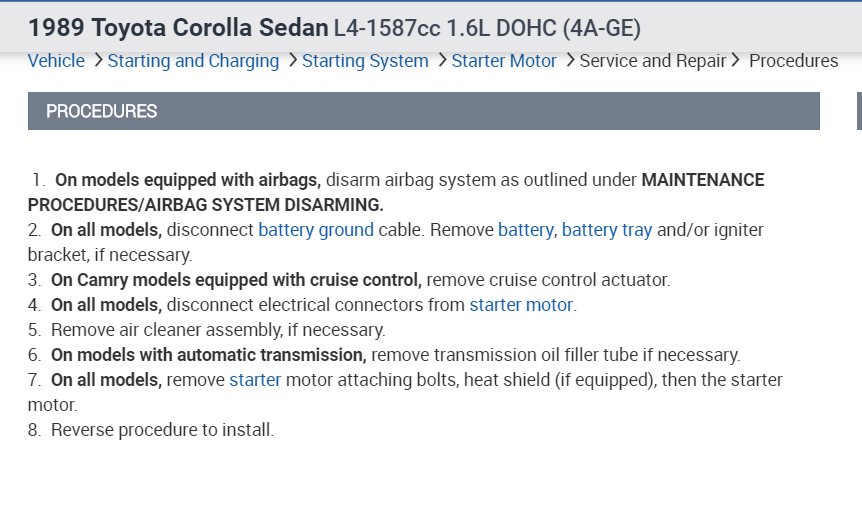The image size is (862, 524).
Task: Open the starter motor link in step 4
Action: pos(522,305)
